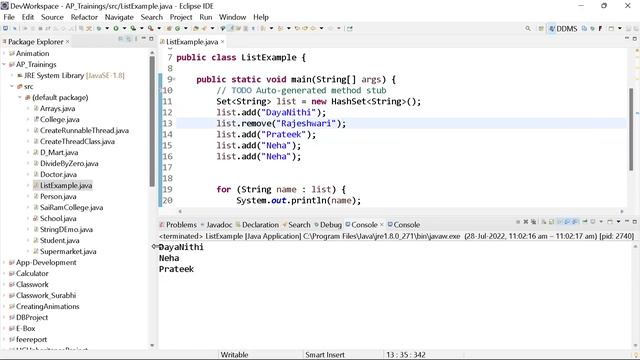This screenshot has height=360, width=640.
Task: Switch to the Declaration tab
Action: tap(257, 224)
